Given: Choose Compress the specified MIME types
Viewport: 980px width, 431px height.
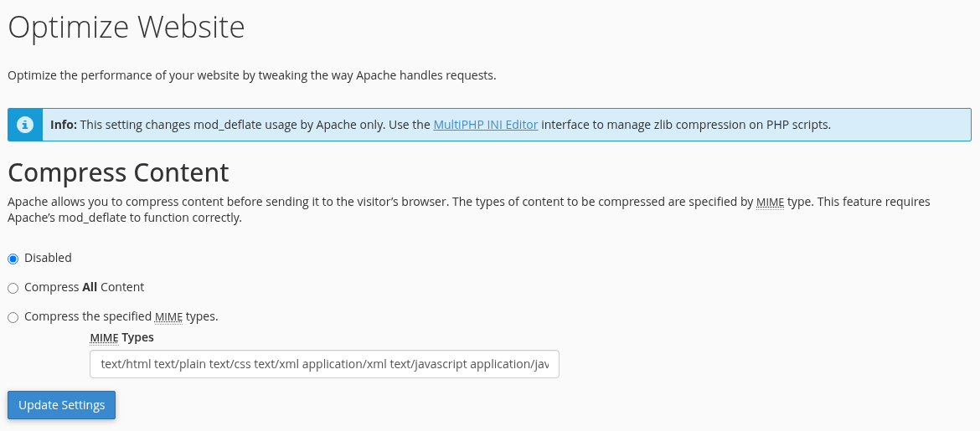Looking at the screenshot, I should (13, 317).
